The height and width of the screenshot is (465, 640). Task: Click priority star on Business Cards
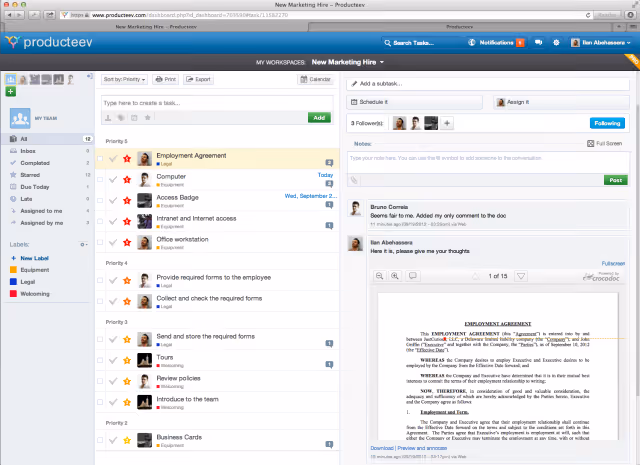coord(127,440)
